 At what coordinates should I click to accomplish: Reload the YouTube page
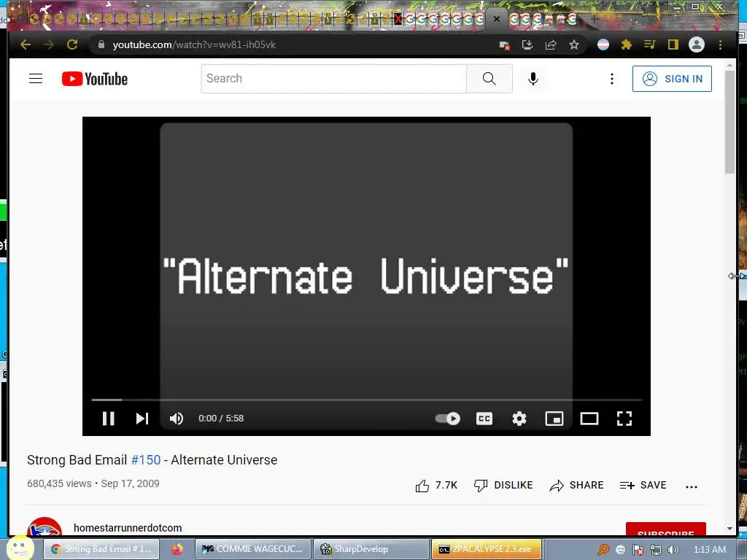72,44
